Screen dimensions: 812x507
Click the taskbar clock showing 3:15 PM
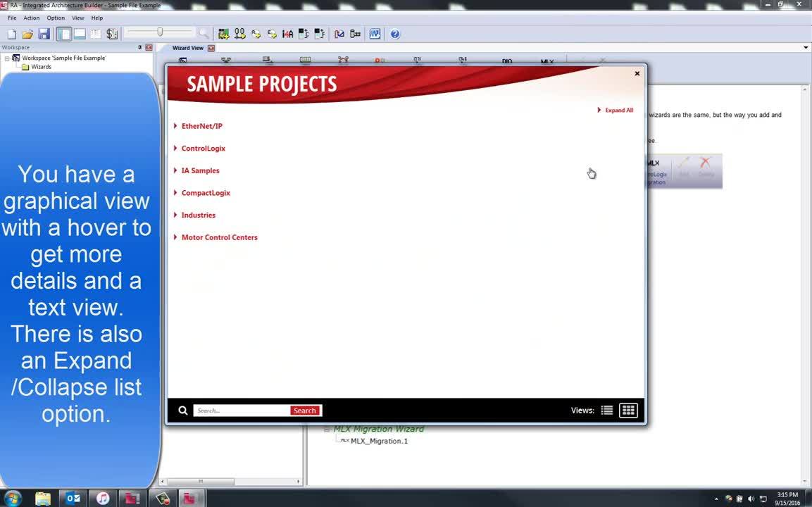click(787, 499)
